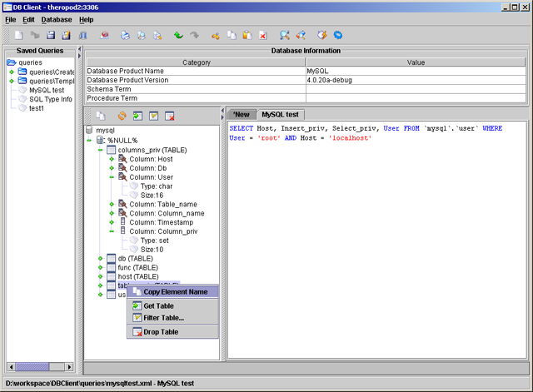Viewport: 533px width, 392px height.
Task: Select the Database Product Version row
Action: pos(306,80)
